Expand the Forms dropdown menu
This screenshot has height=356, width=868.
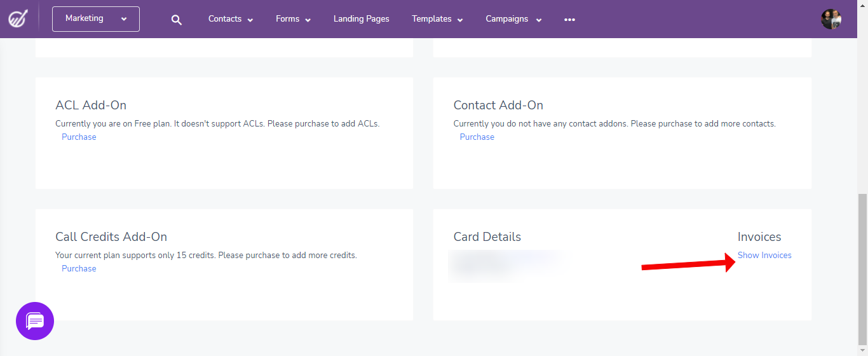coord(293,19)
